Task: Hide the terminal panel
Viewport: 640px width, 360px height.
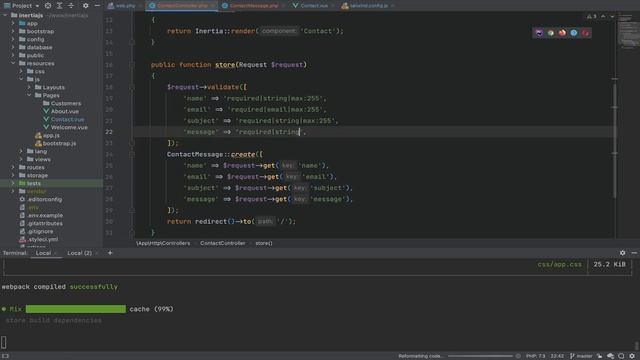Action: tap(634, 253)
